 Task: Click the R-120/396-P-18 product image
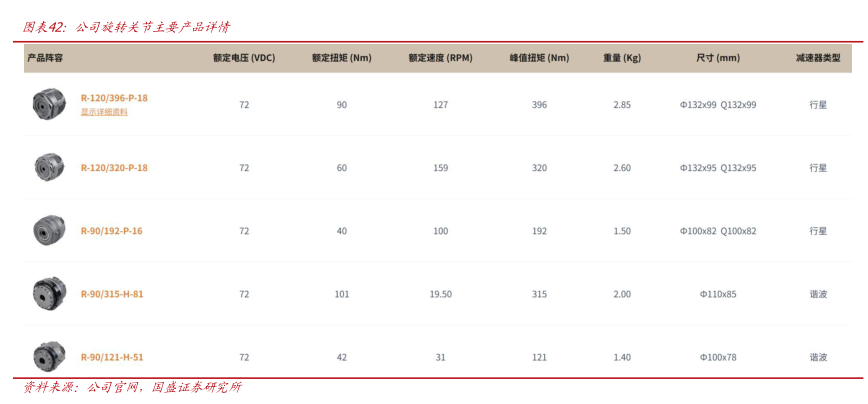point(47,103)
